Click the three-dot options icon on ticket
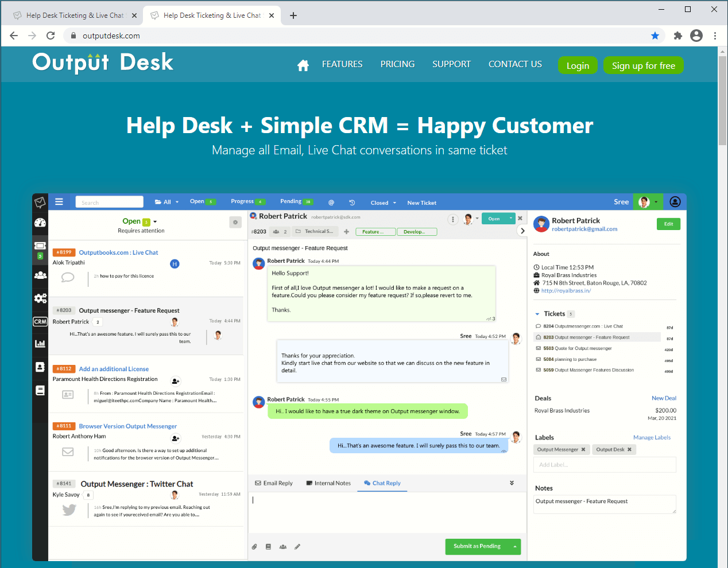Image resolution: width=728 pixels, height=568 pixels. (x=453, y=219)
